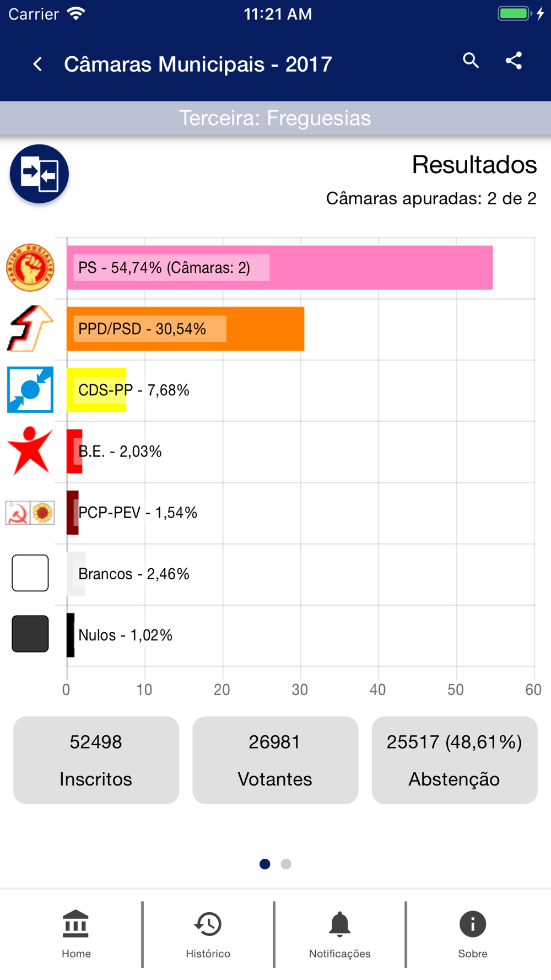Tap the pink PS 54,74% bar
This screenshot has height=980, width=551.
pos(279,267)
